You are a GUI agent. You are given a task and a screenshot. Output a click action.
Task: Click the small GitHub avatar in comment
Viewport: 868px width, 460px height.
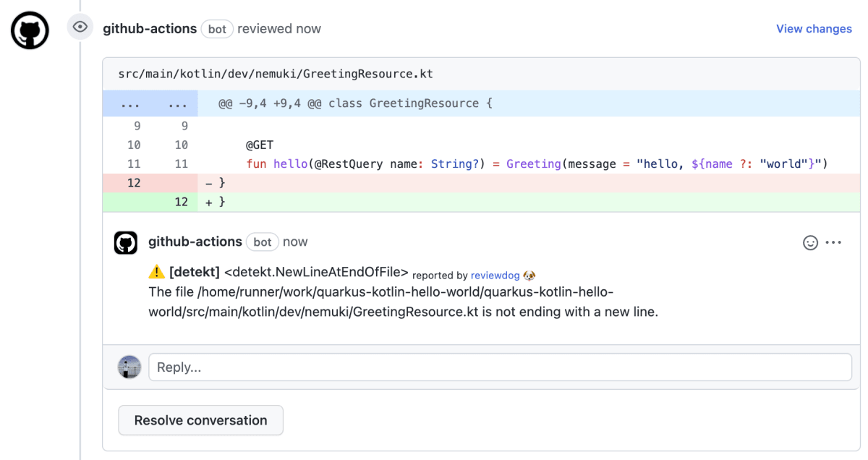pyautogui.click(x=126, y=242)
